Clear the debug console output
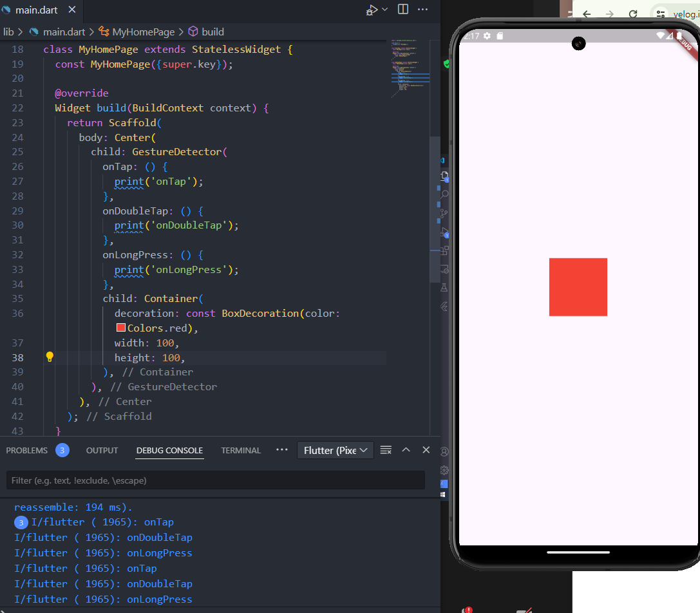 coord(386,450)
